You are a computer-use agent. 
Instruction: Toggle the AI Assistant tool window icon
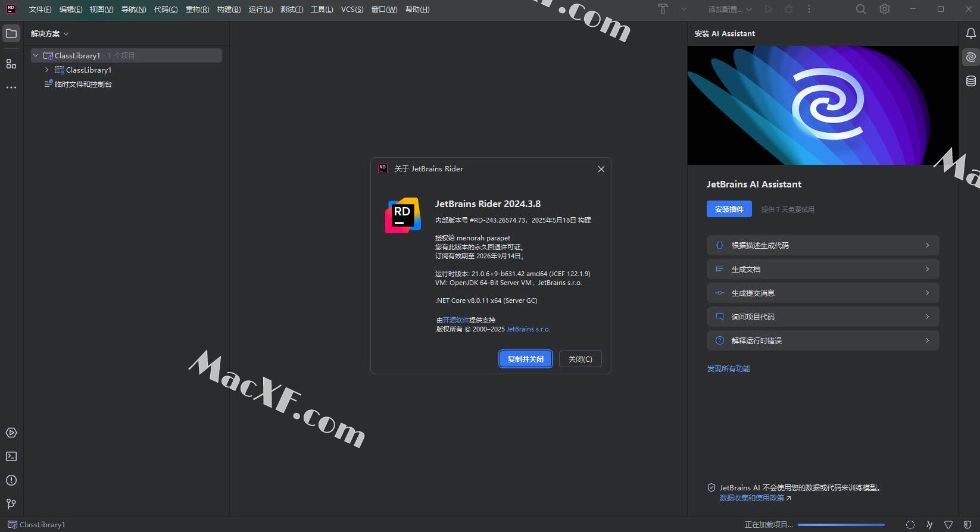click(x=970, y=57)
